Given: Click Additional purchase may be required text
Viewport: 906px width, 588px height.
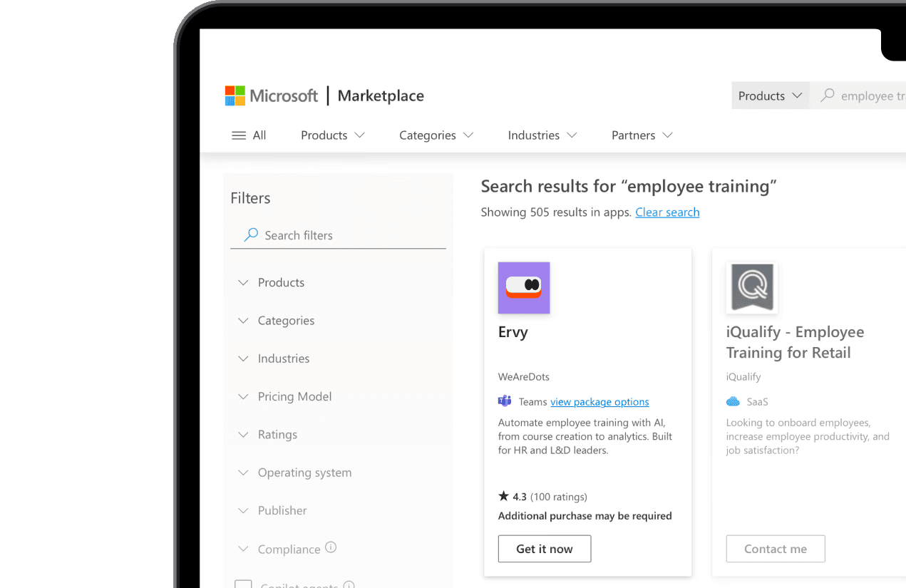Looking at the screenshot, I should click(x=585, y=516).
